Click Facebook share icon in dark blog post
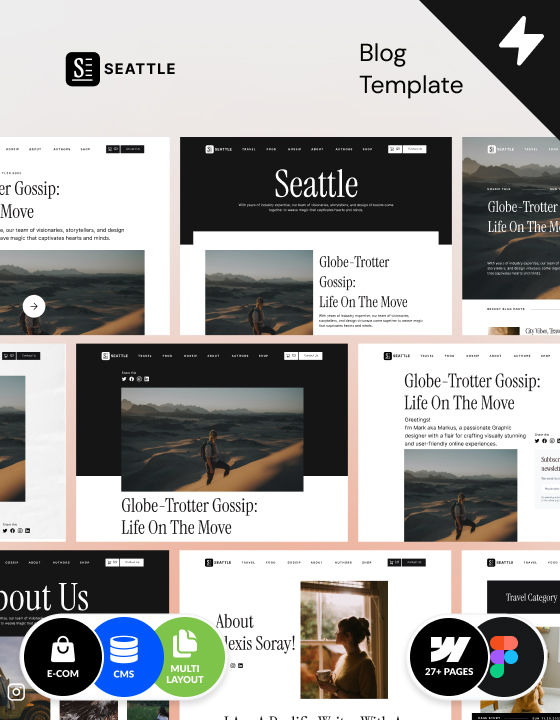Image resolution: width=560 pixels, height=720 pixels. (131, 379)
